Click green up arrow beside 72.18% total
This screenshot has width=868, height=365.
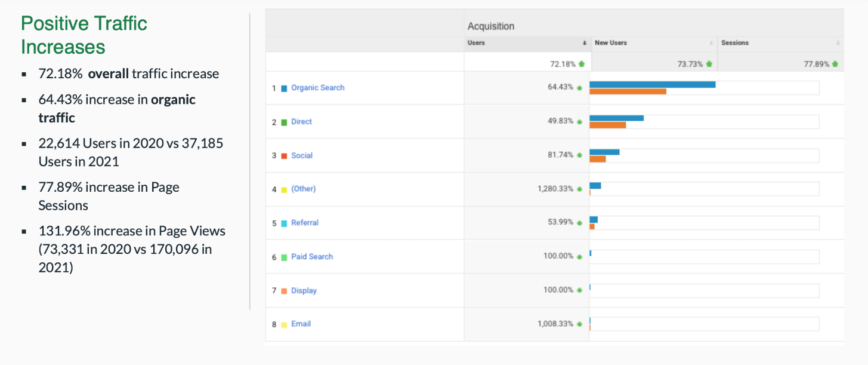tap(582, 64)
